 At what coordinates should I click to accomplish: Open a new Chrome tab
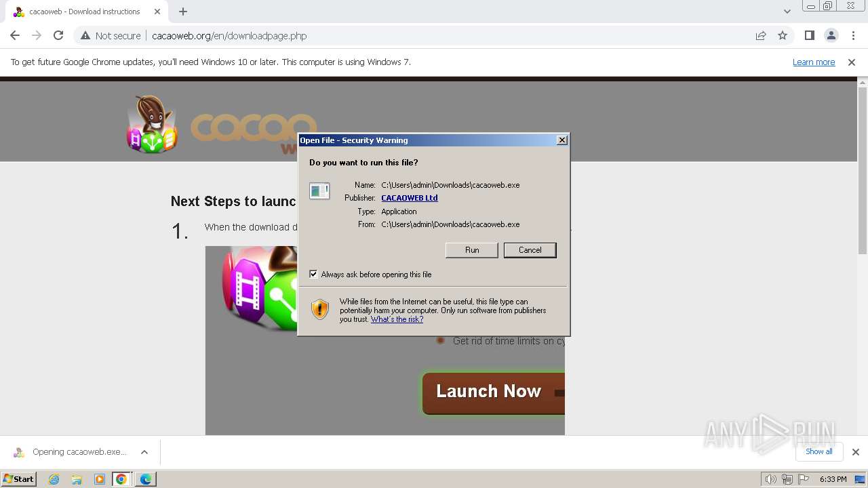[x=183, y=12]
